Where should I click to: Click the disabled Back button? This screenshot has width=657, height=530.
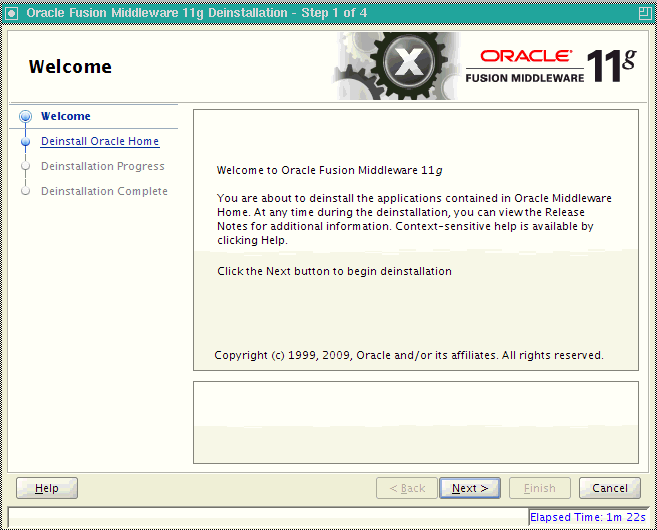pyautogui.click(x=407, y=488)
